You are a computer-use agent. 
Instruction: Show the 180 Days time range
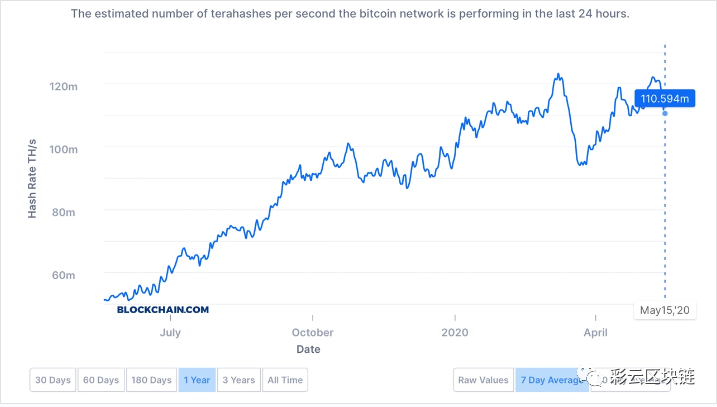151,380
